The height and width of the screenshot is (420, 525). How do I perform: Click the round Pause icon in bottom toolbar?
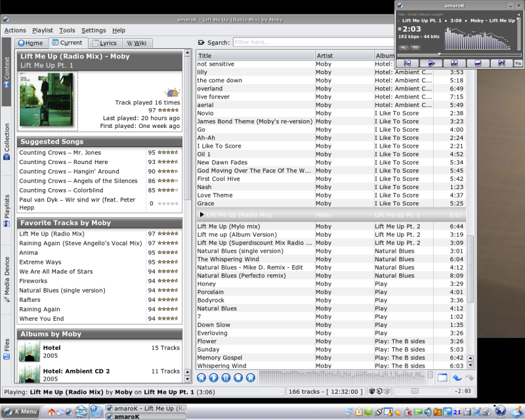click(x=226, y=378)
